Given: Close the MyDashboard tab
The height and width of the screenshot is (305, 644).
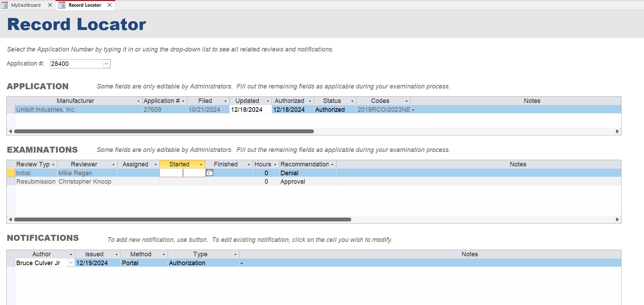Looking at the screenshot, I should 50,5.
